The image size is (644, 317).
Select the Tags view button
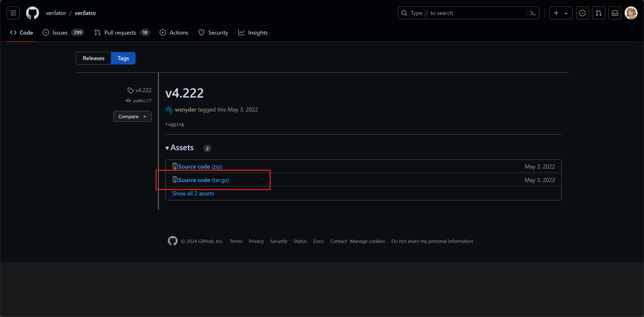click(x=123, y=58)
